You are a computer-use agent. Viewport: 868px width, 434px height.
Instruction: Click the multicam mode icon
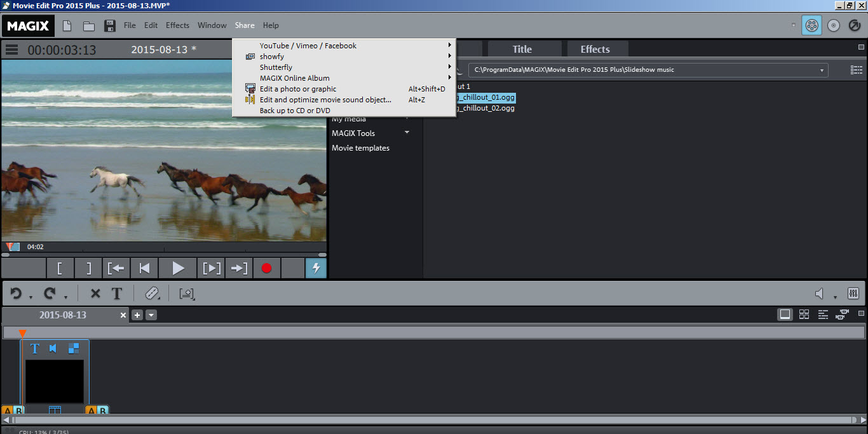843,315
